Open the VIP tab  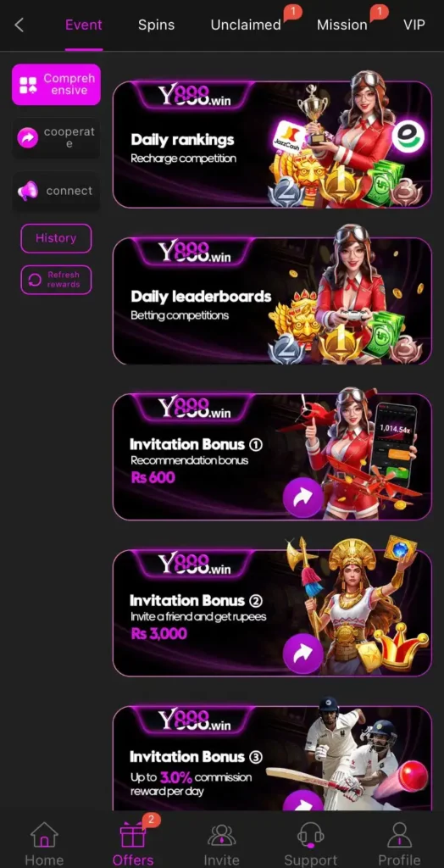[414, 25]
